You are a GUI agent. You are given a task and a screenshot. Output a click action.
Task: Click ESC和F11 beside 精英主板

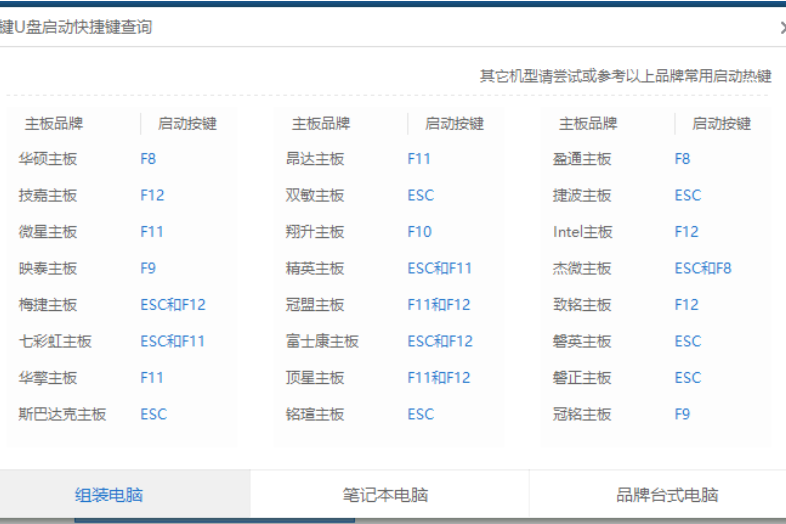[x=440, y=268]
